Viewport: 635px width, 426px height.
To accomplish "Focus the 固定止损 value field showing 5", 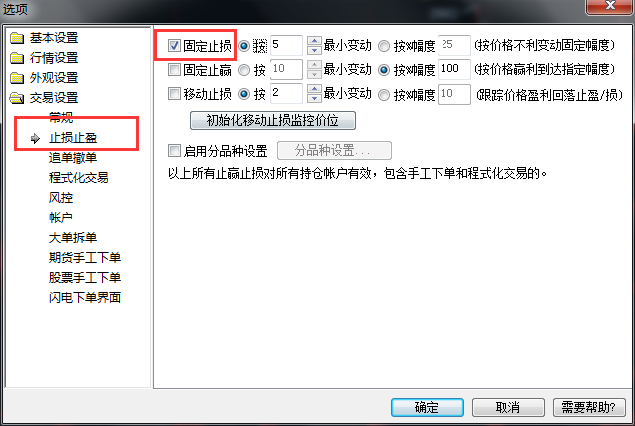I will (286, 45).
